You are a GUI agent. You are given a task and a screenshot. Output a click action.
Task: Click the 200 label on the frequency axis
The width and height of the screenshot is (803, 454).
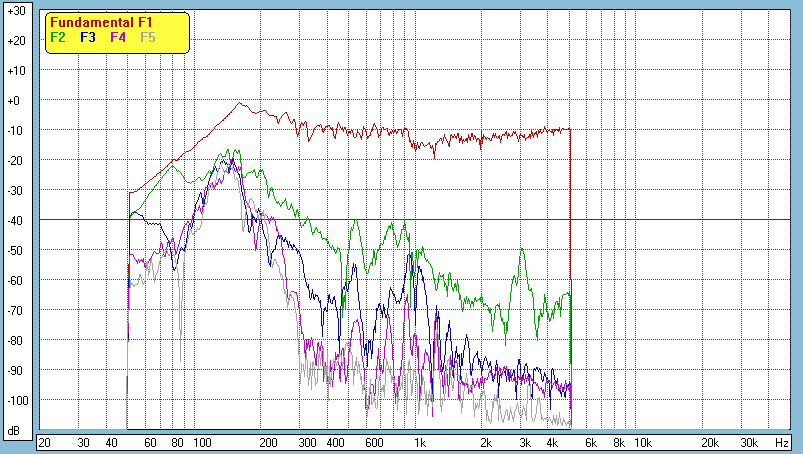[x=268, y=442]
